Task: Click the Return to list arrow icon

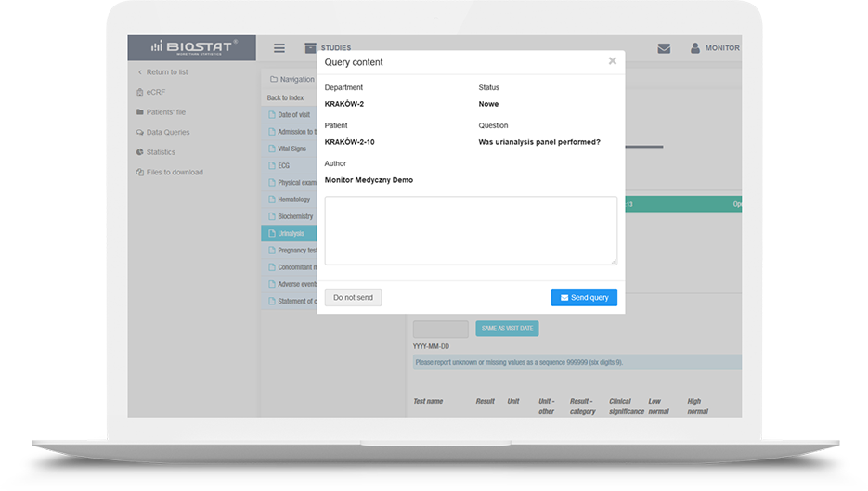Action: tap(140, 72)
